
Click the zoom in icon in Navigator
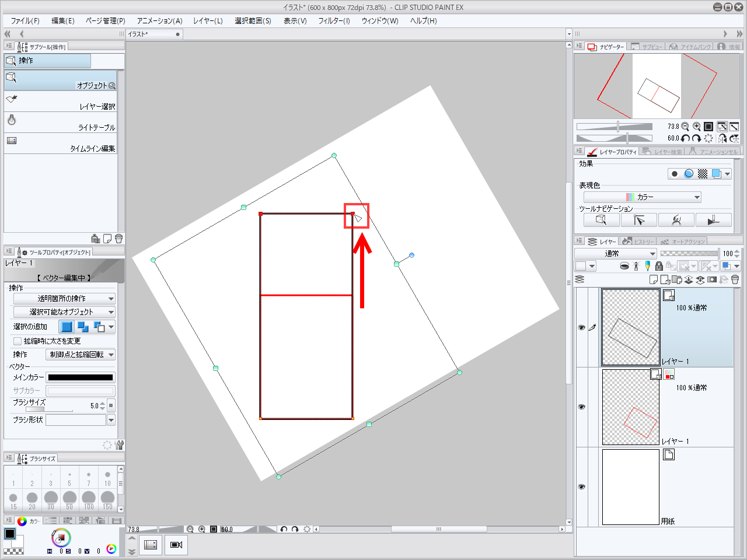tap(696, 127)
